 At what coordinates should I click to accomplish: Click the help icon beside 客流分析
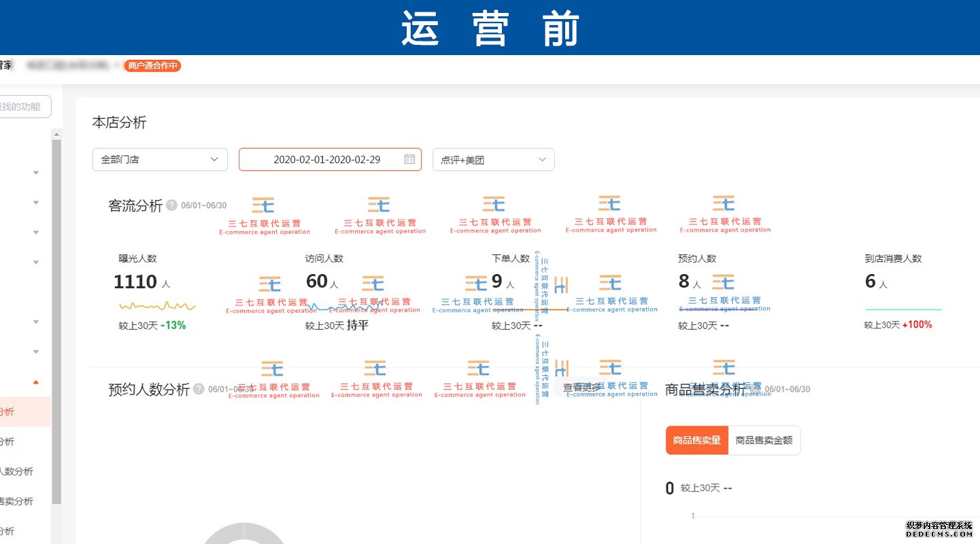pos(171,205)
